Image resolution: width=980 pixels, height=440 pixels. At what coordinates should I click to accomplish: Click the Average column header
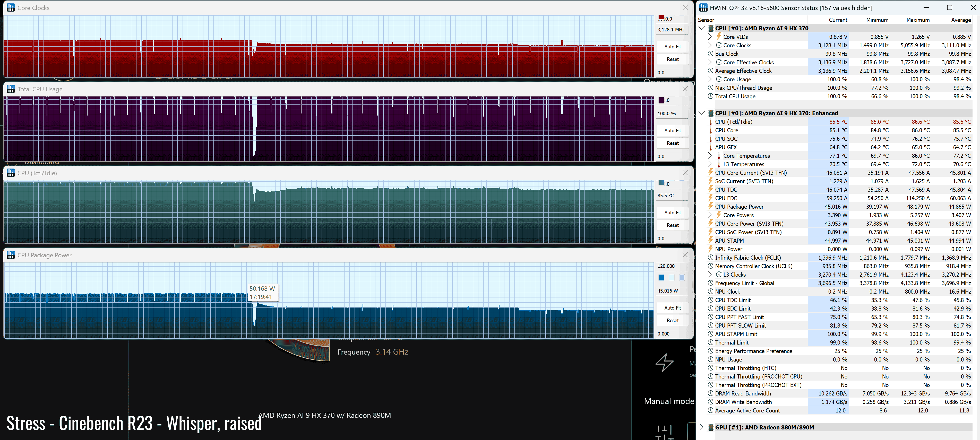(x=961, y=20)
